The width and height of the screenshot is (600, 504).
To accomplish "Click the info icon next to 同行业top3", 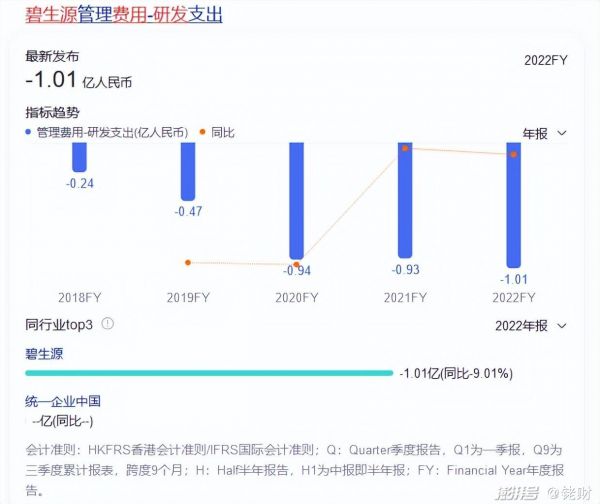I will pyautogui.click(x=108, y=324).
